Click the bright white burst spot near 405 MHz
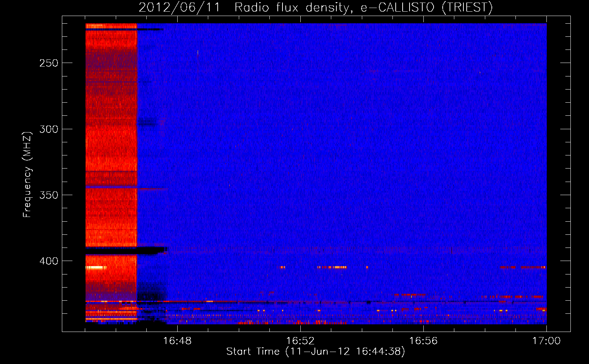Image resolution: width=589 pixels, height=364 pixels. coord(96,268)
